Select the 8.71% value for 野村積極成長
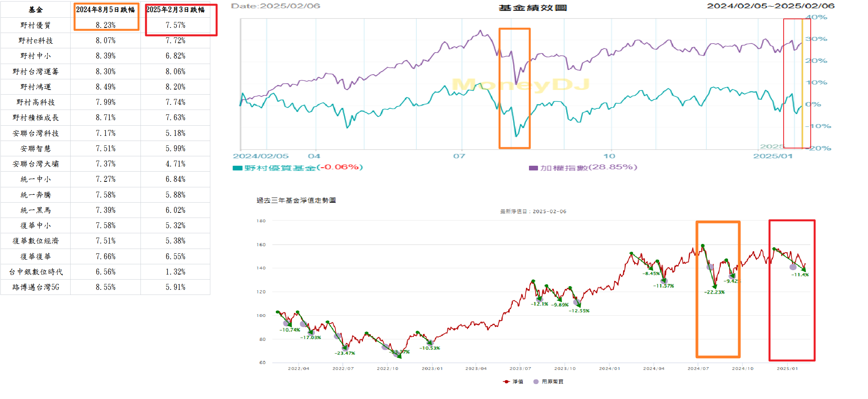 106,117
